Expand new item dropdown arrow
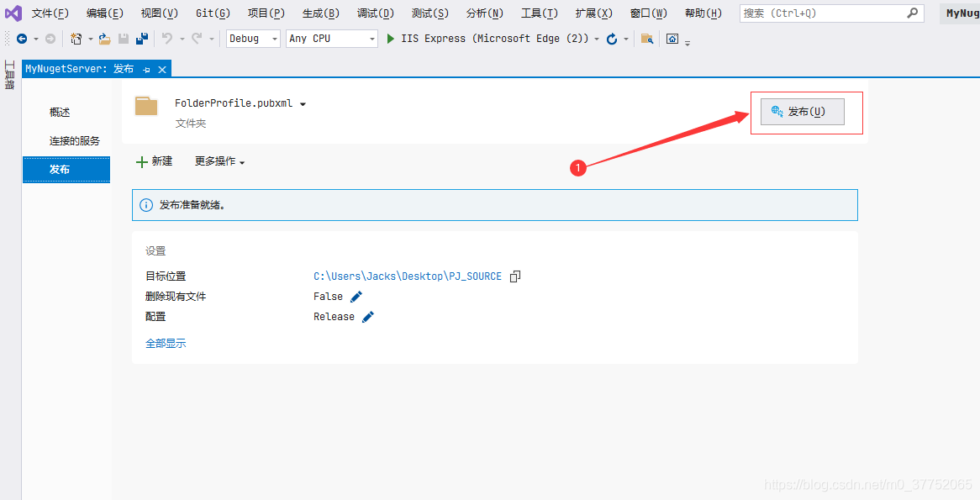 pyautogui.click(x=91, y=39)
